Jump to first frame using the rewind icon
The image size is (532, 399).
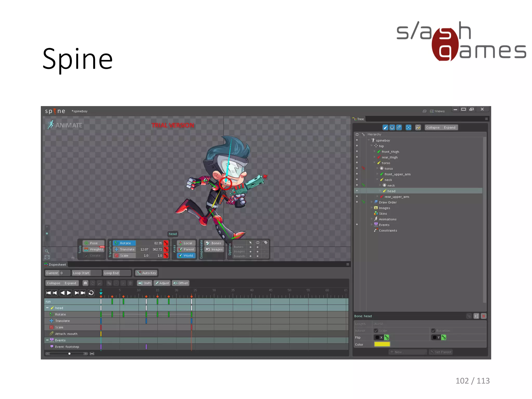(x=49, y=293)
